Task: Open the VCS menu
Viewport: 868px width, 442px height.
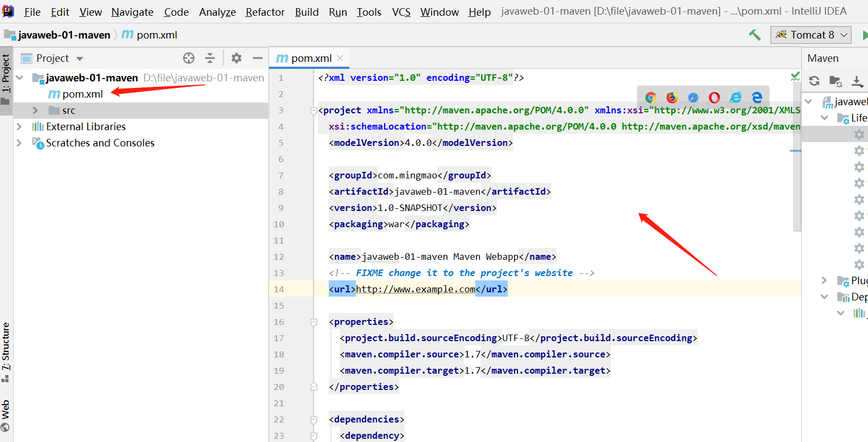Action: click(x=401, y=12)
